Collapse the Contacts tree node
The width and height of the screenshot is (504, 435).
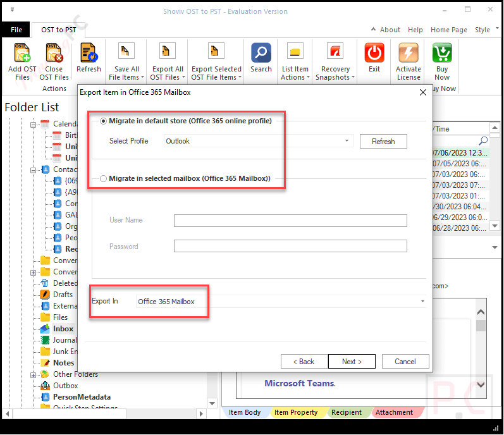tap(33, 170)
